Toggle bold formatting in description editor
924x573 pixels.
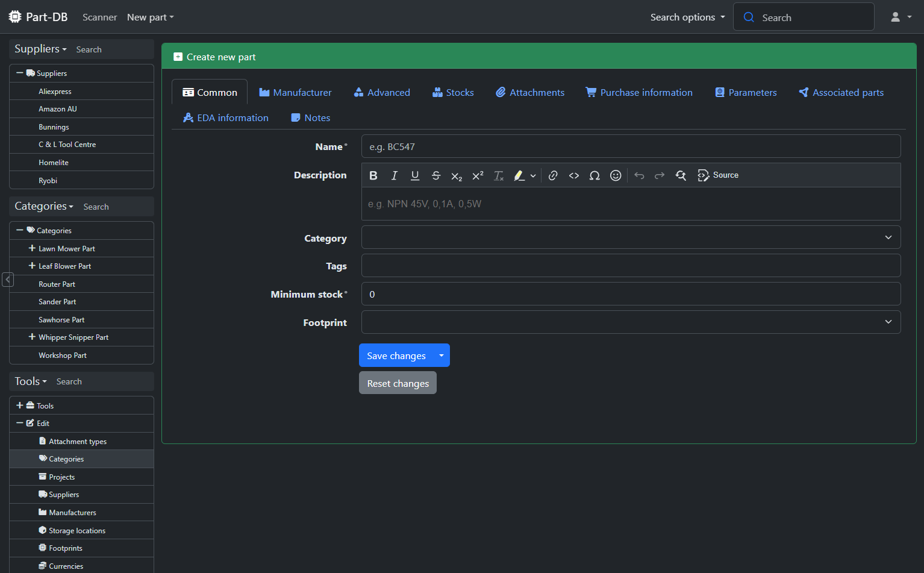pos(373,175)
